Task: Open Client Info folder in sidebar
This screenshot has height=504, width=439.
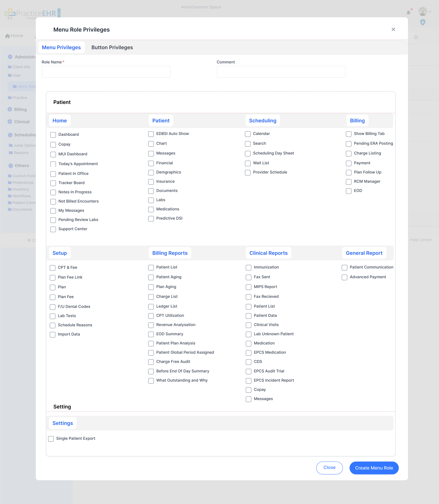Action: [x=19, y=67]
